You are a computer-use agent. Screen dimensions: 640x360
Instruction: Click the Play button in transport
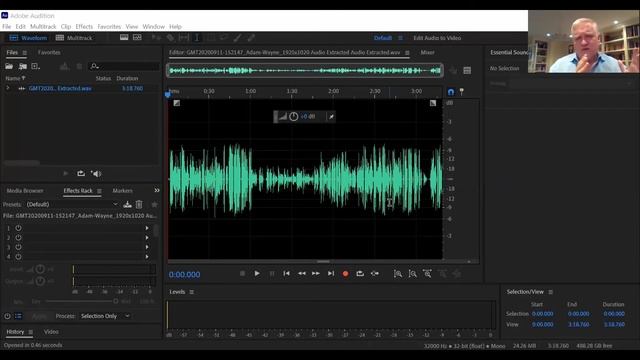coord(257,273)
